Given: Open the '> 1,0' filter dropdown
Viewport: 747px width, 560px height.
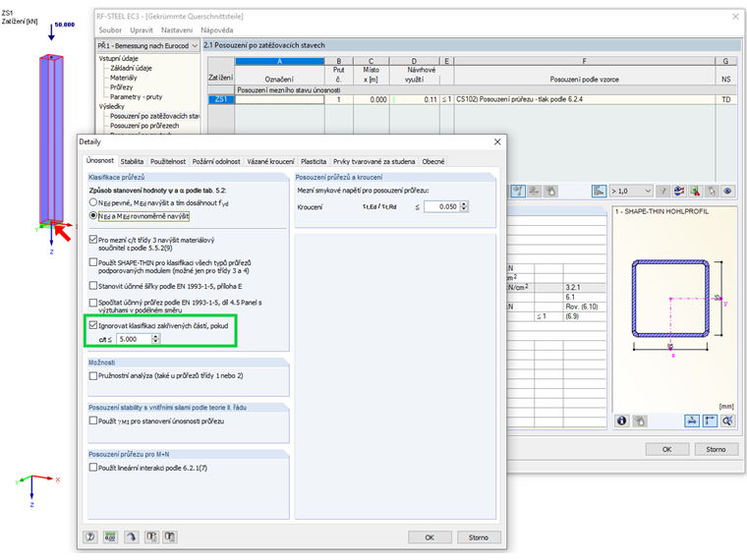Looking at the screenshot, I should [631, 191].
